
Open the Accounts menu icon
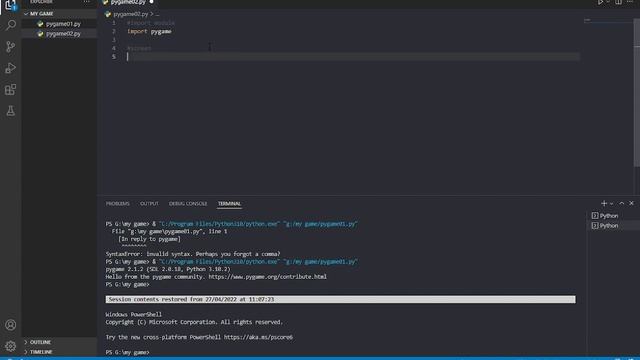click(11, 325)
